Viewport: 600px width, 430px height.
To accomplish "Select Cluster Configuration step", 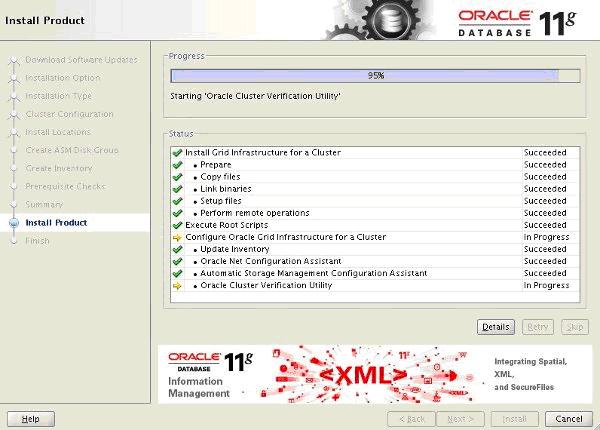I will coord(69,114).
